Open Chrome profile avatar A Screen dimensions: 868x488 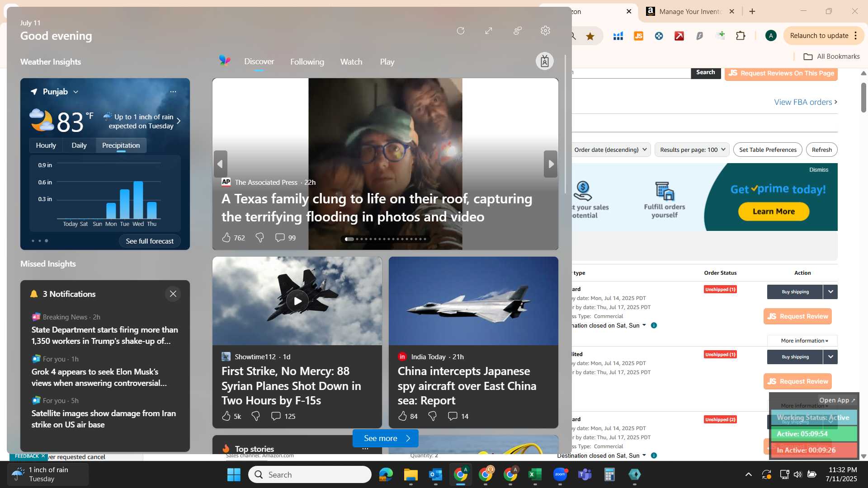(771, 36)
